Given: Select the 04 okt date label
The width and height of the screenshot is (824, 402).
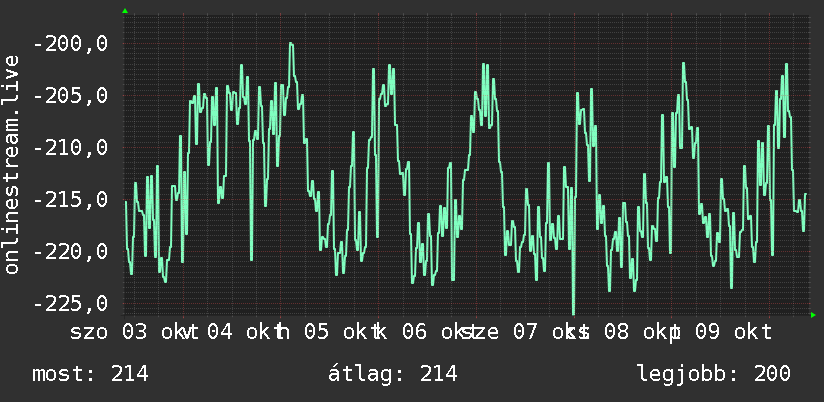Looking at the screenshot, I should point(239,333).
